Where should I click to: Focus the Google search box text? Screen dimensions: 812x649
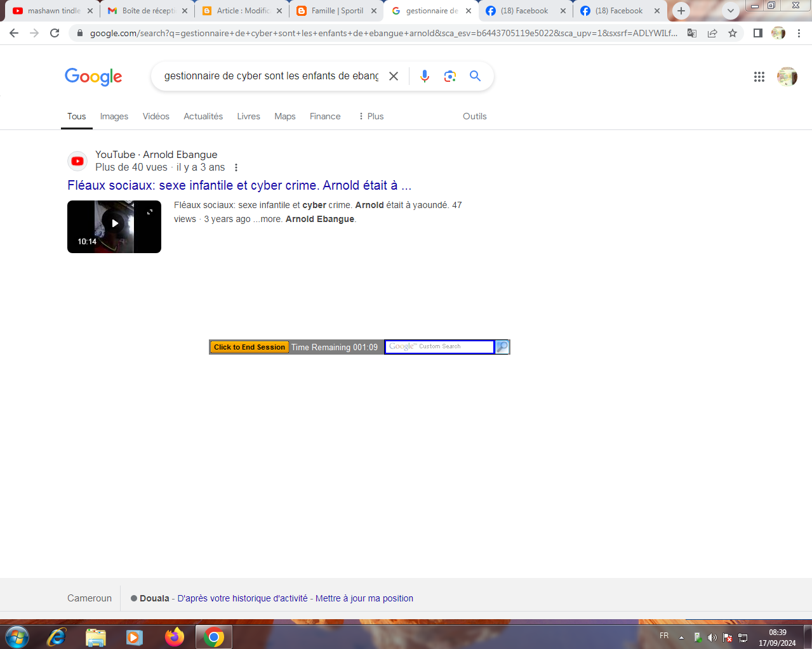tap(271, 76)
